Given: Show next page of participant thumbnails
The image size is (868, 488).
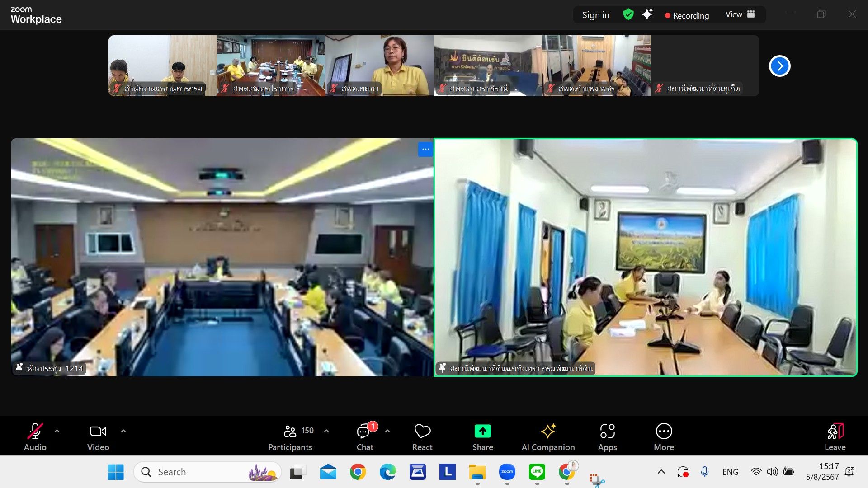Looking at the screenshot, I should point(779,66).
